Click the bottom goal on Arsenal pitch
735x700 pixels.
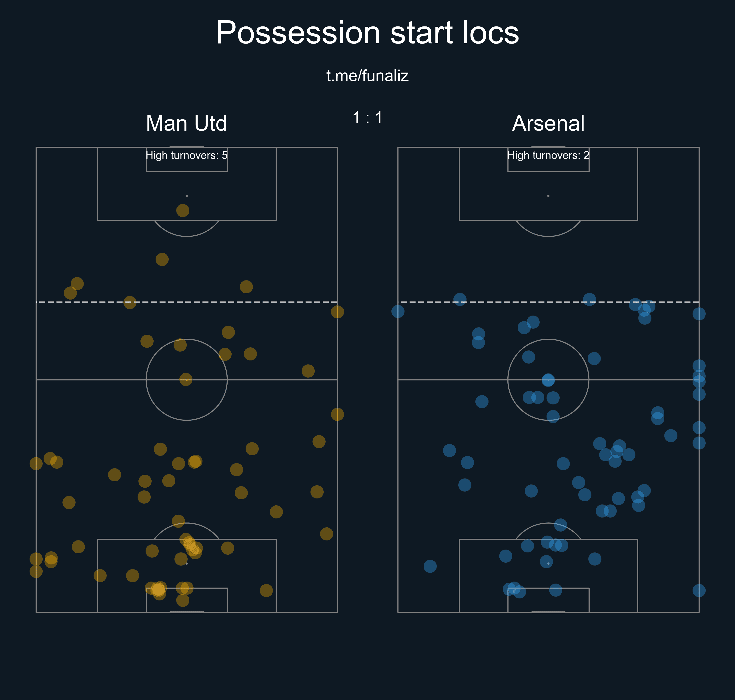[548, 612]
